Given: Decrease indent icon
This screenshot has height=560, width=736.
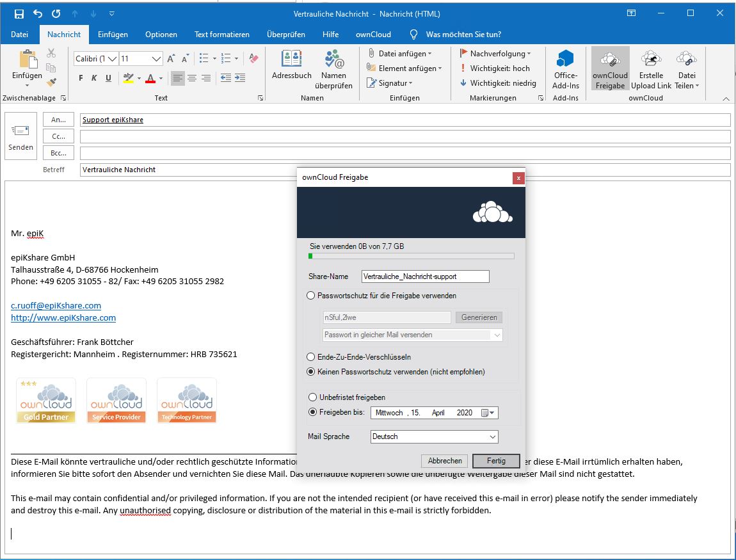Looking at the screenshot, I should (226, 78).
